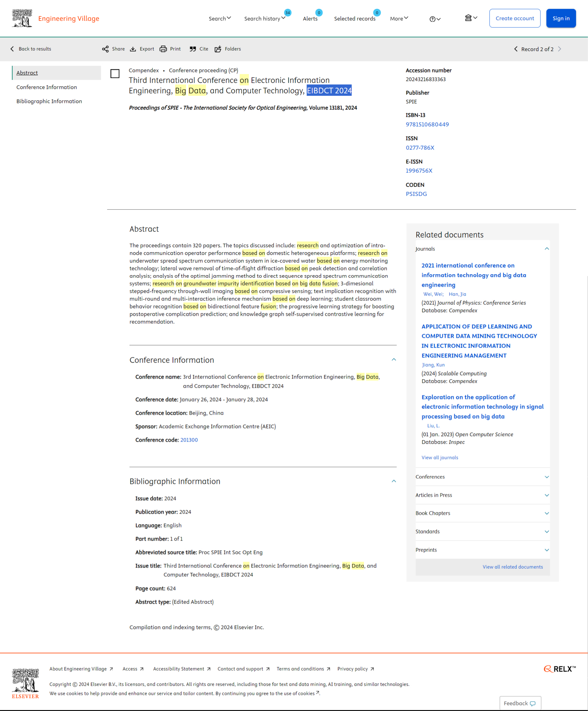Click the Export download icon
Screen dimensions: 588x711
coord(133,49)
